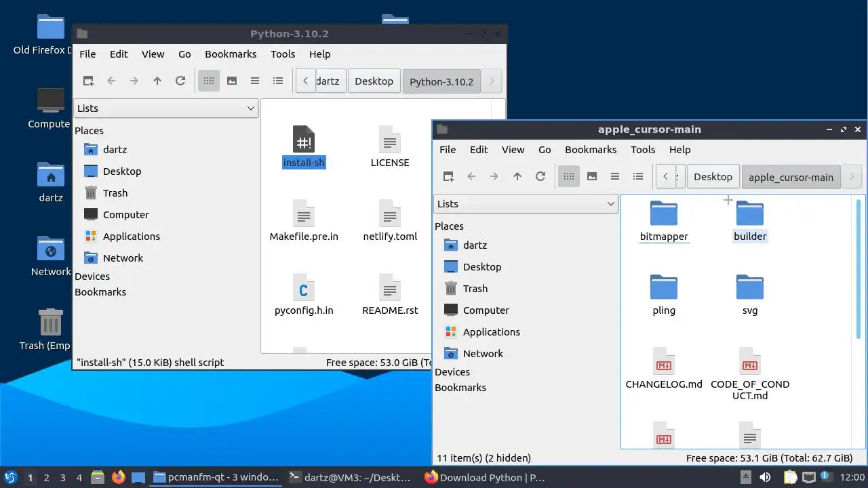
Task: Select README.rst file
Action: coord(390,294)
